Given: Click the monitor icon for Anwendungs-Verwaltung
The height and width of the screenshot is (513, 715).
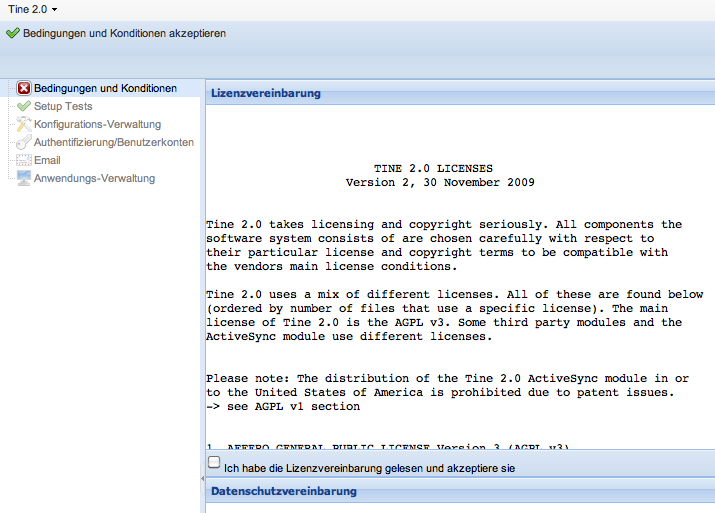Looking at the screenshot, I should 24,178.
